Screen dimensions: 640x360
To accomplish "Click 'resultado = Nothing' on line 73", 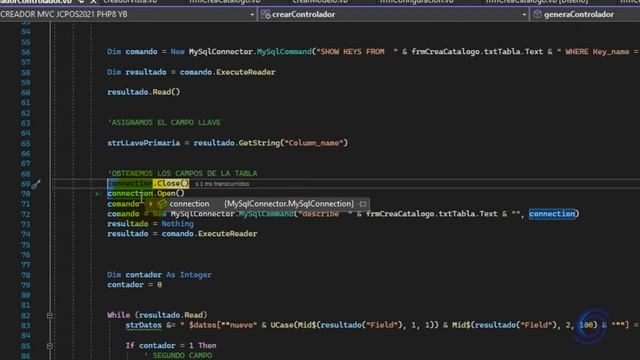I will 151,224.
